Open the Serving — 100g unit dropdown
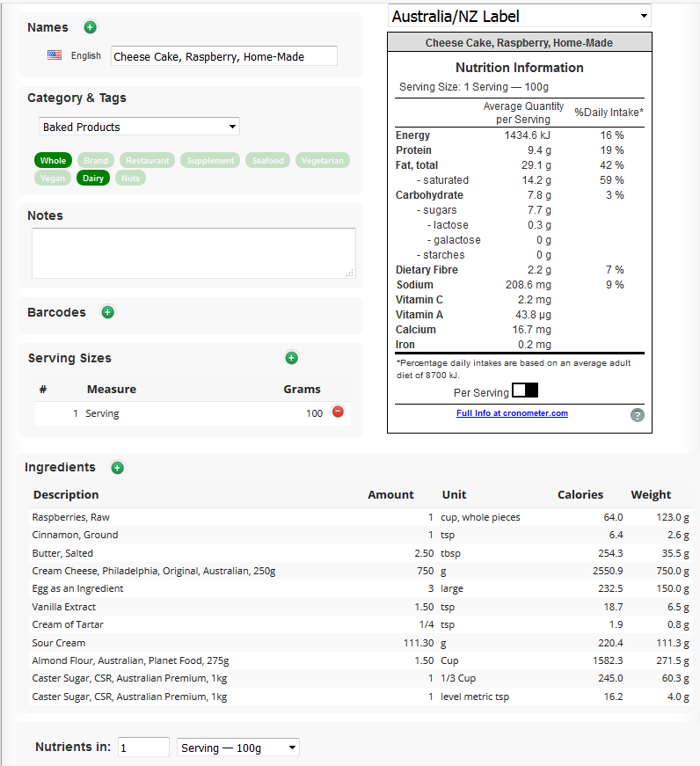The image size is (700, 766). pos(238,748)
